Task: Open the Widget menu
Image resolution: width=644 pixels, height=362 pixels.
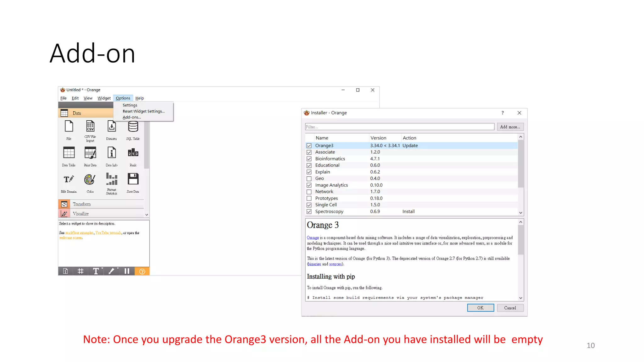Action: coord(104,98)
